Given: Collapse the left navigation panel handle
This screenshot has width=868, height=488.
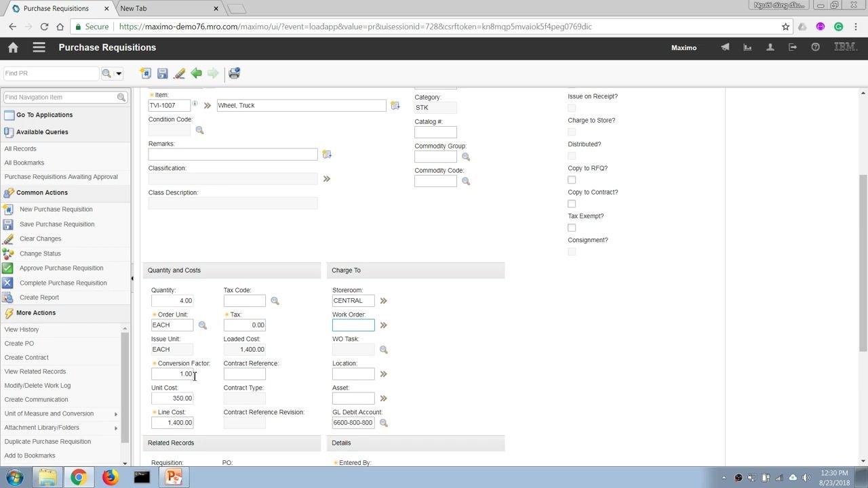Looking at the screenshot, I should (x=132, y=279).
